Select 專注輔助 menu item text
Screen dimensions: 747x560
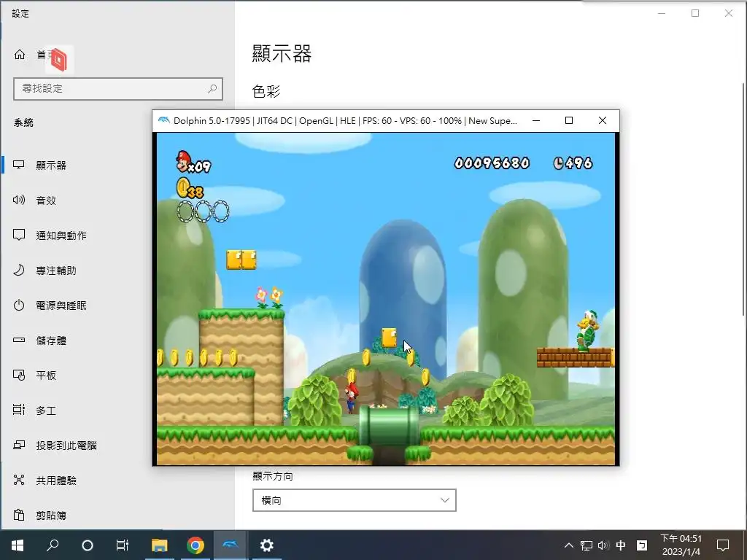(x=56, y=271)
